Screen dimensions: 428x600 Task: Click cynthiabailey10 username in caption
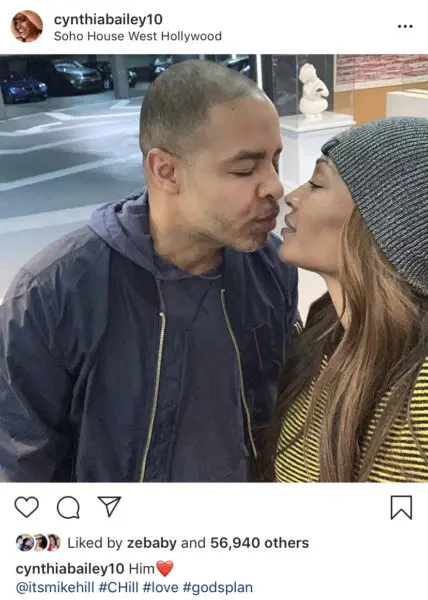(70, 569)
